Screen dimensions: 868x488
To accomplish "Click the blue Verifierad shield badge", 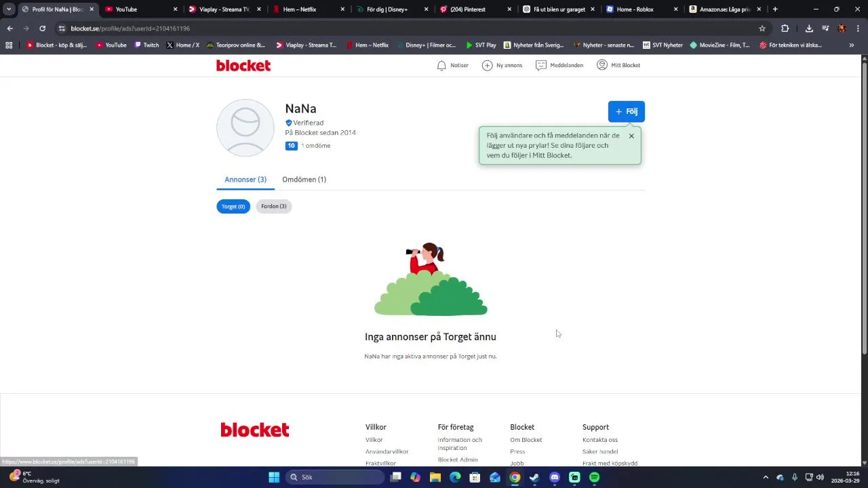I will click(289, 123).
